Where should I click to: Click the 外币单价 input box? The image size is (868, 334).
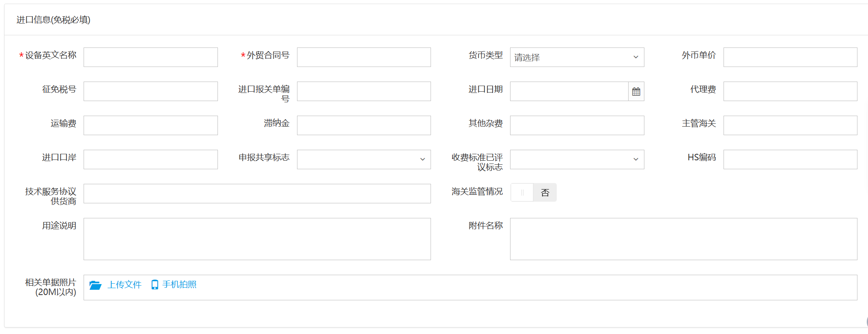pos(790,57)
